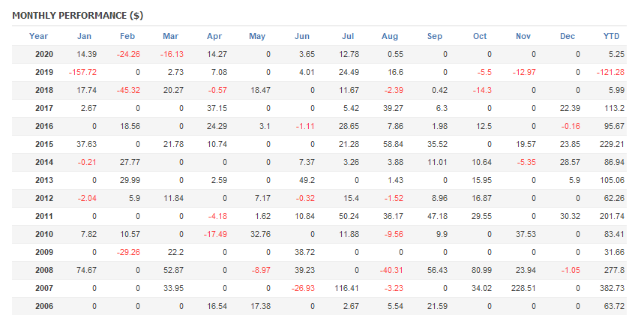Click the -29.26 February 2009 value

point(127,253)
